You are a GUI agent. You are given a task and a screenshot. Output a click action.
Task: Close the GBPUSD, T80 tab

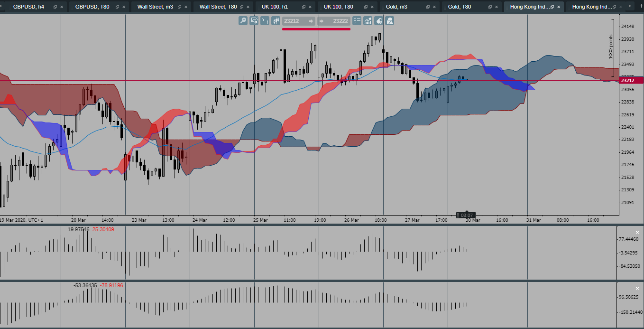click(x=124, y=7)
